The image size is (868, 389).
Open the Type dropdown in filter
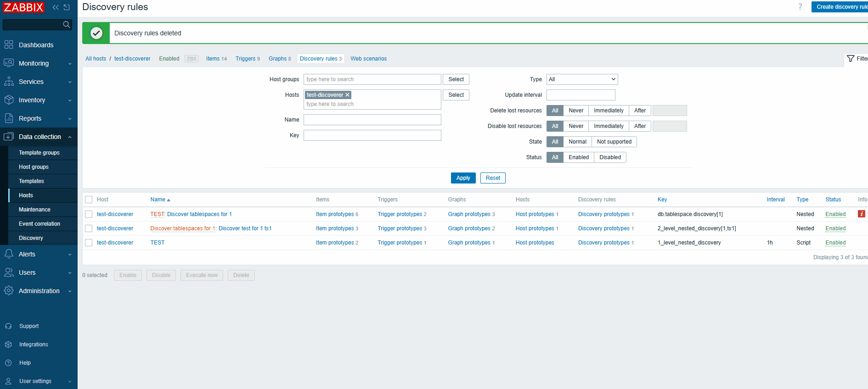tap(582, 79)
